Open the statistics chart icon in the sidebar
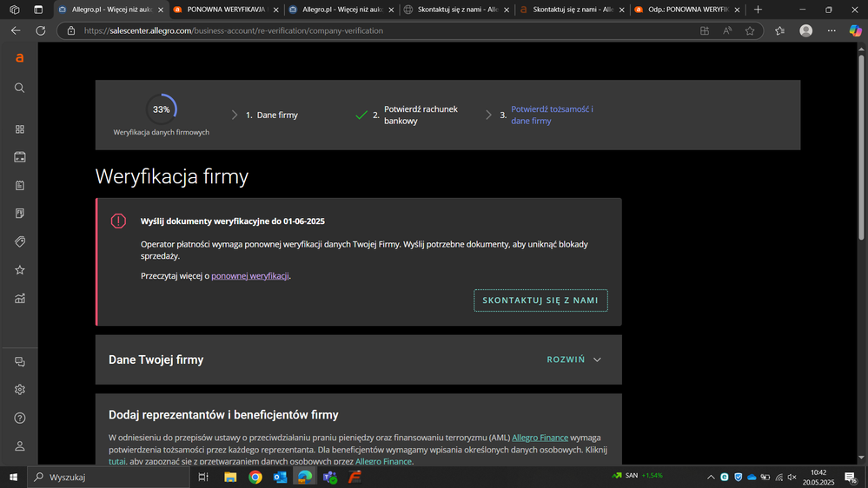 coord(19,299)
